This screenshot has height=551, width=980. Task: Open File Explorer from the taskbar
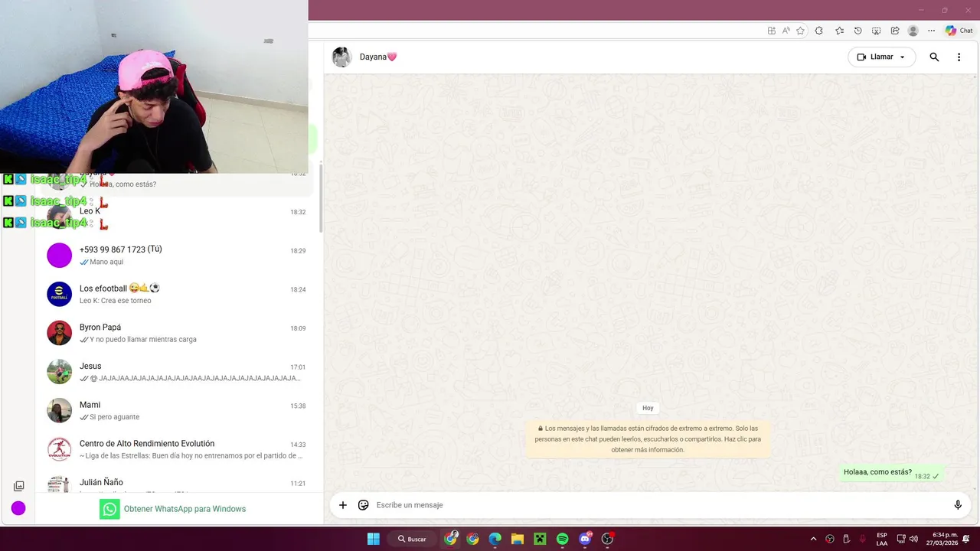(518, 539)
